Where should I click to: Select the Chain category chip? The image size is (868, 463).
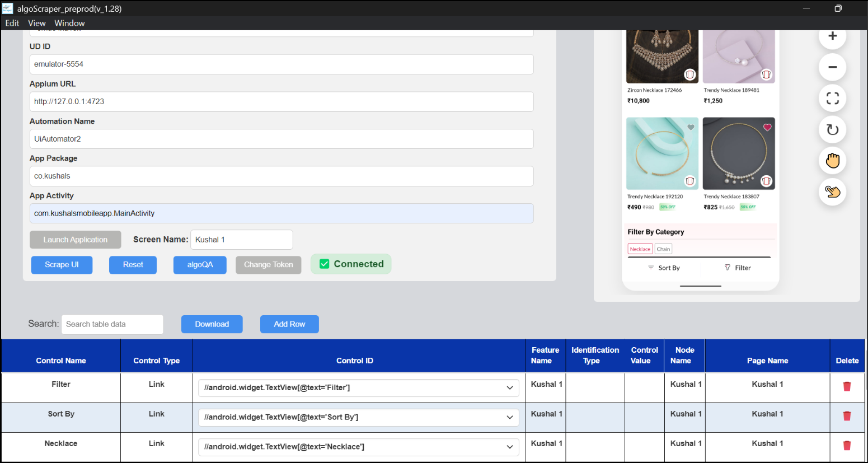coord(663,249)
